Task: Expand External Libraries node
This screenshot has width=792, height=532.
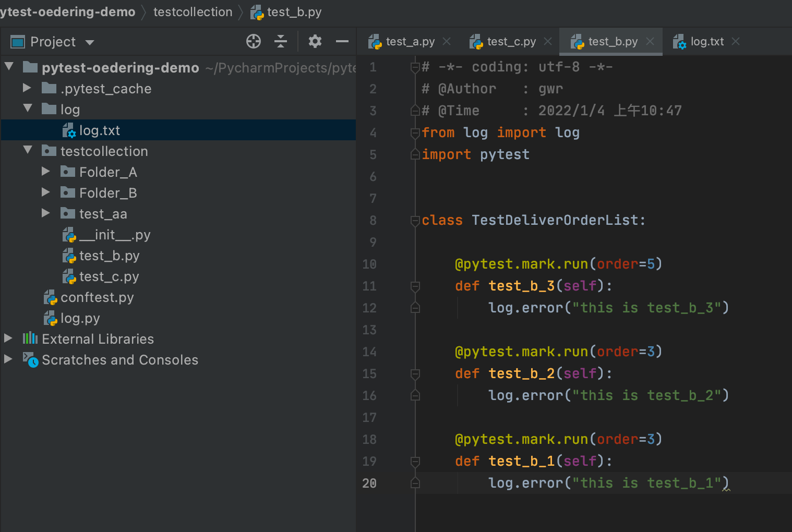Action: [x=8, y=338]
